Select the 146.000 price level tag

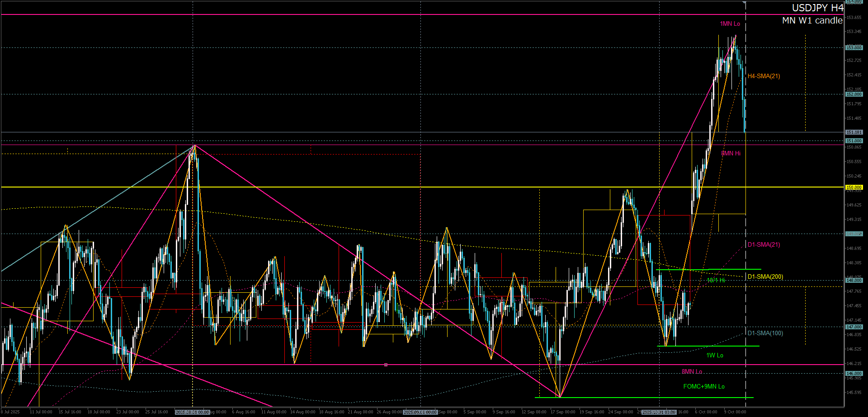[x=854, y=374]
